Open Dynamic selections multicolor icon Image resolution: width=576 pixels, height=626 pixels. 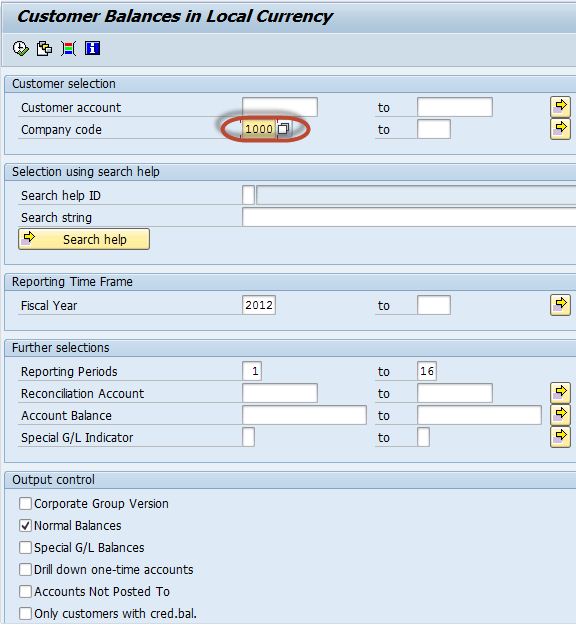click(x=68, y=49)
